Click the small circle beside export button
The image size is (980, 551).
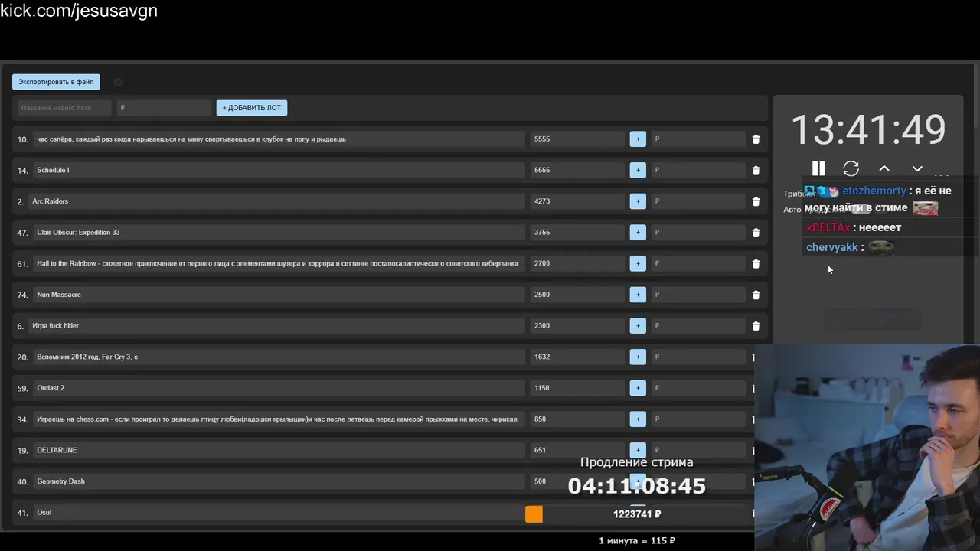[x=118, y=82]
